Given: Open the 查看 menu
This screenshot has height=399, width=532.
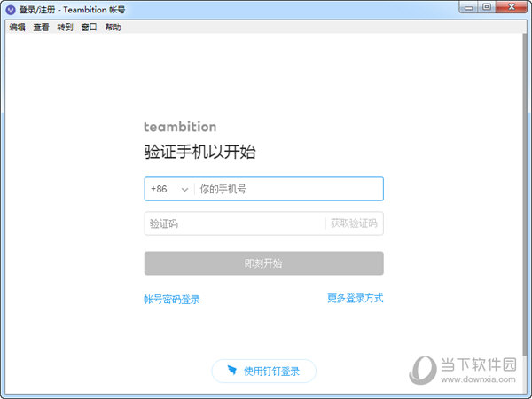Looking at the screenshot, I should pyautogui.click(x=41, y=27).
